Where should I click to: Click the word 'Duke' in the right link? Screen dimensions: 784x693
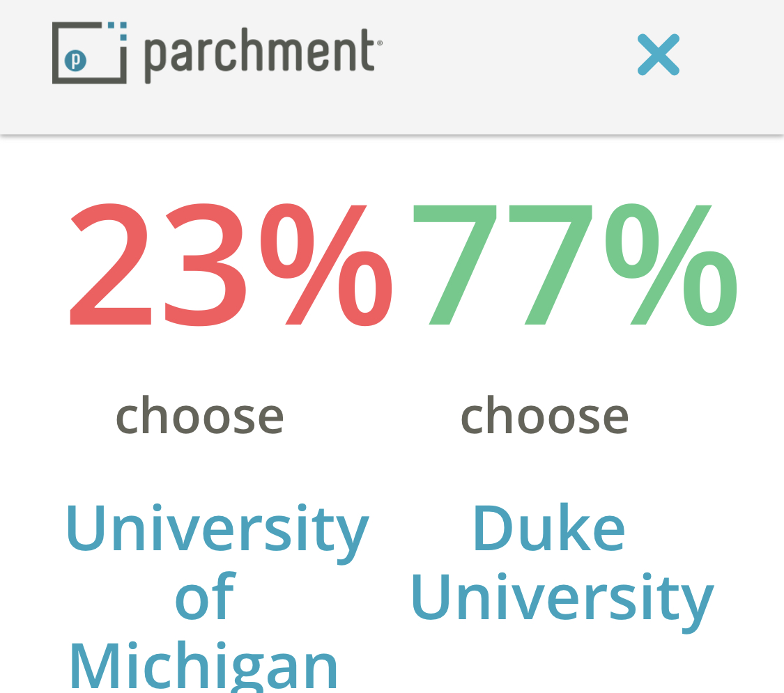click(548, 529)
